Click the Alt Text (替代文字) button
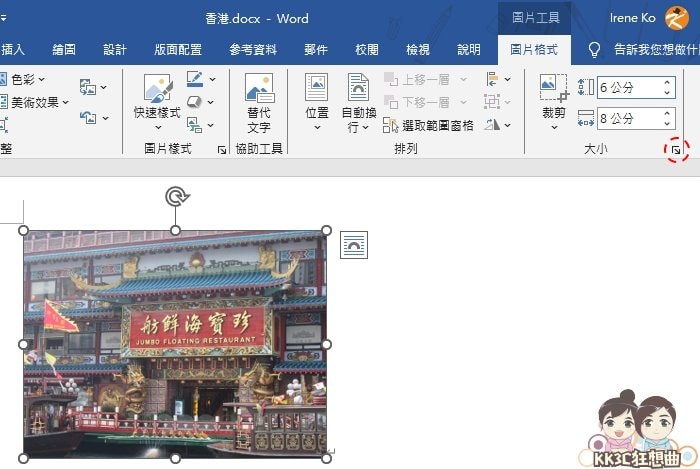The height and width of the screenshot is (469, 700). [259, 103]
